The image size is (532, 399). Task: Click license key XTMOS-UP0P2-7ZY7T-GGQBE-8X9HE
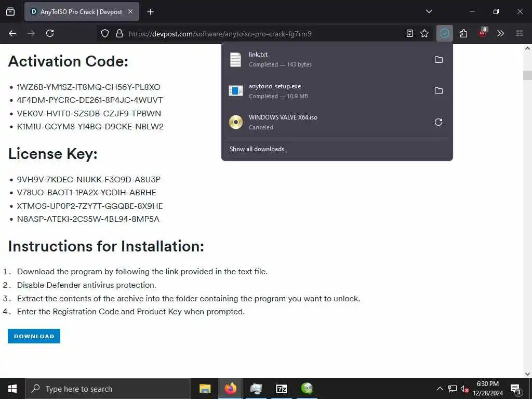pyautogui.click(x=90, y=206)
